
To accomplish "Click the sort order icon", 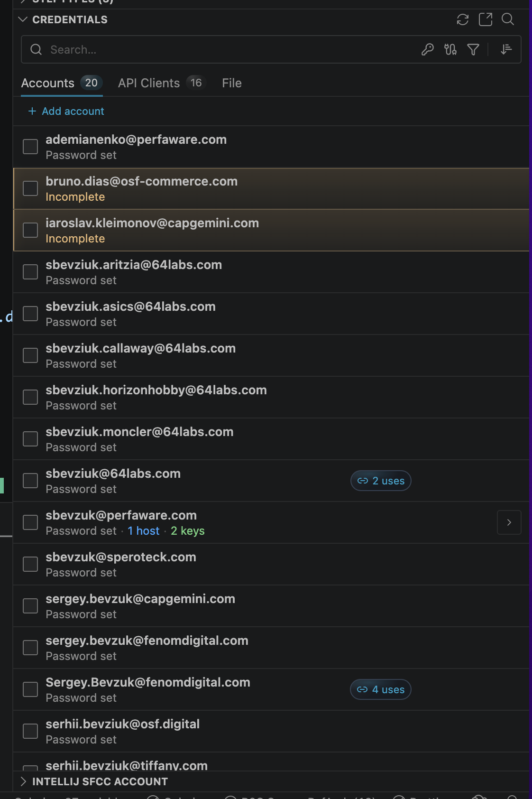I will click(x=506, y=49).
